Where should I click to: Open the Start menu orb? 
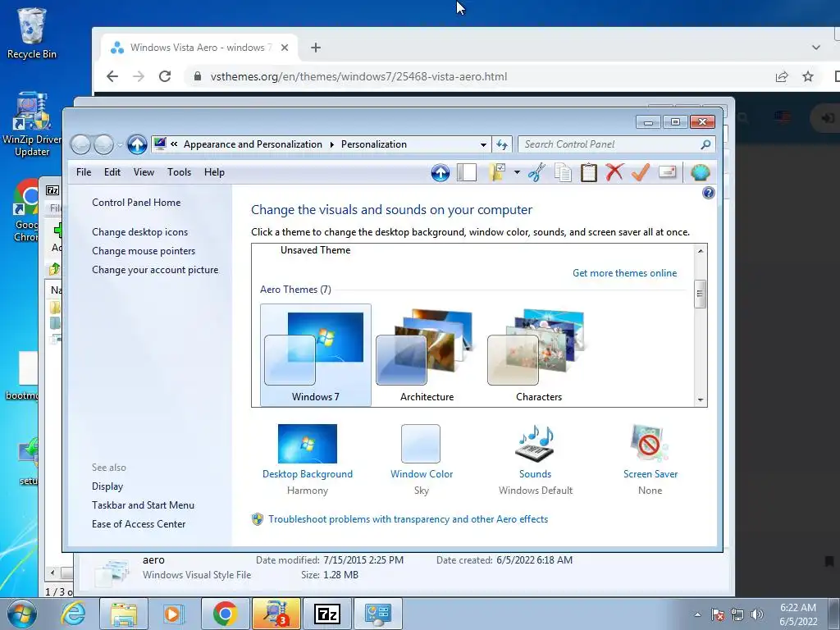pyautogui.click(x=22, y=614)
